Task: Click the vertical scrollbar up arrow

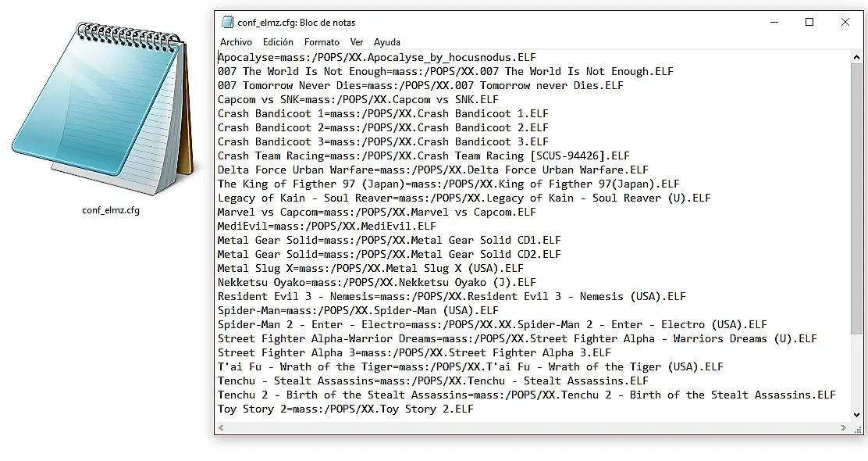Action: coord(856,57)
